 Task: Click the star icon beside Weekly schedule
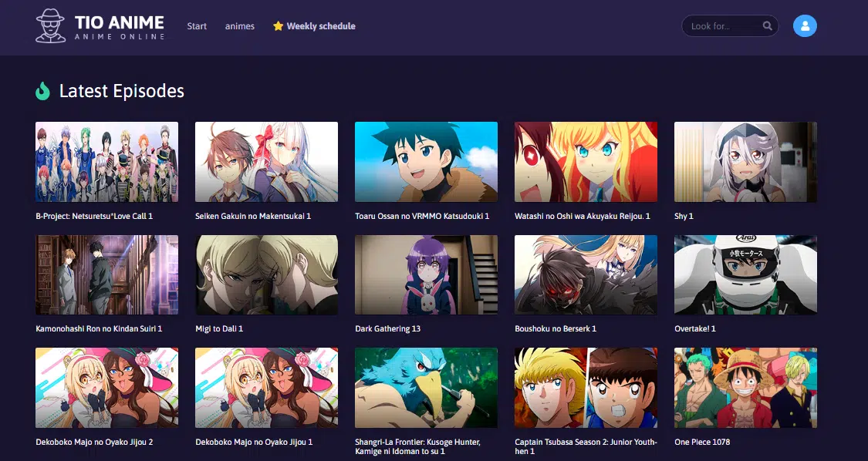click(277, 25)
